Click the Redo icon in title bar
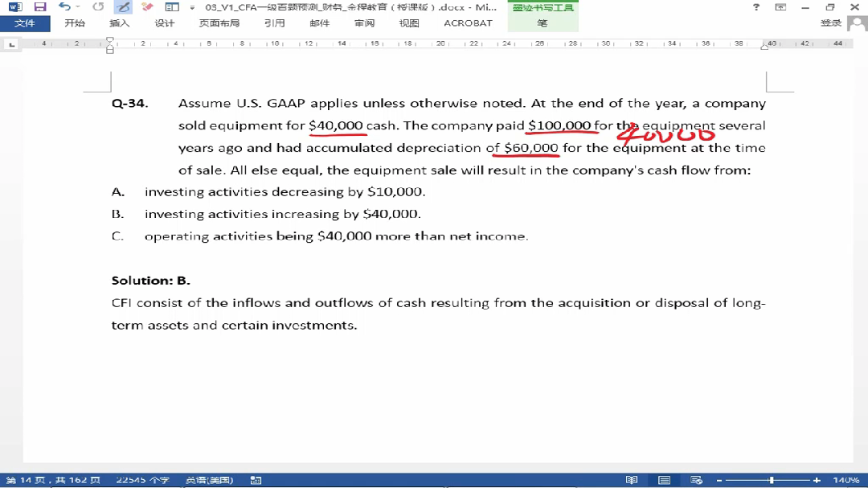The width and height of the screenshot is (868, 488). (x=98, y=7)
